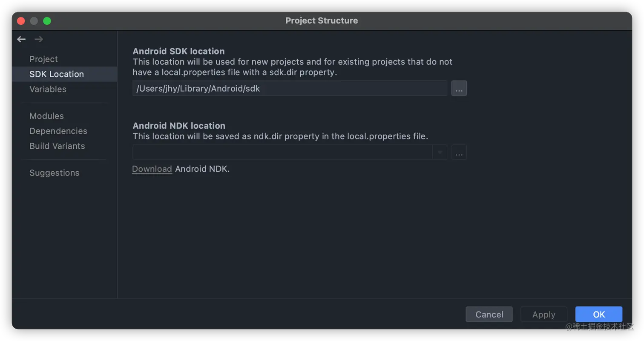Click the Apply button
The width and height of the screenshot is (644, 341).
pyautogui.click(x=543, y=315)
